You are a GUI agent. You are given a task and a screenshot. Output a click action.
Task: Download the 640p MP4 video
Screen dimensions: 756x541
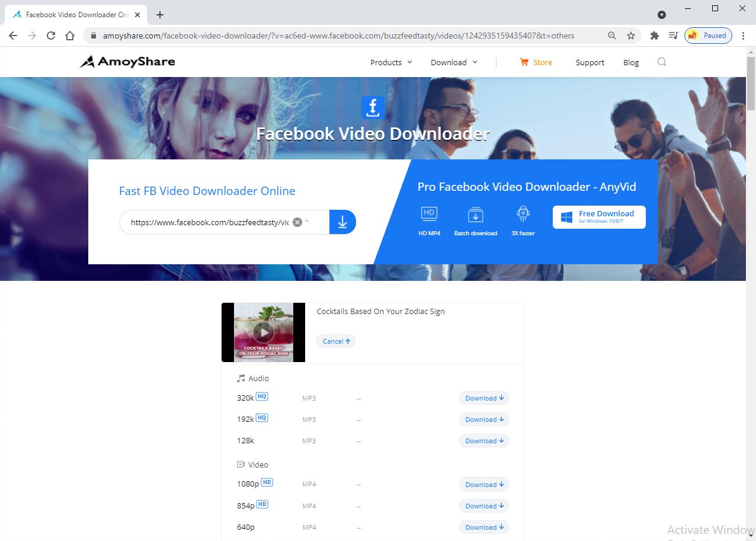coord(484,527)
